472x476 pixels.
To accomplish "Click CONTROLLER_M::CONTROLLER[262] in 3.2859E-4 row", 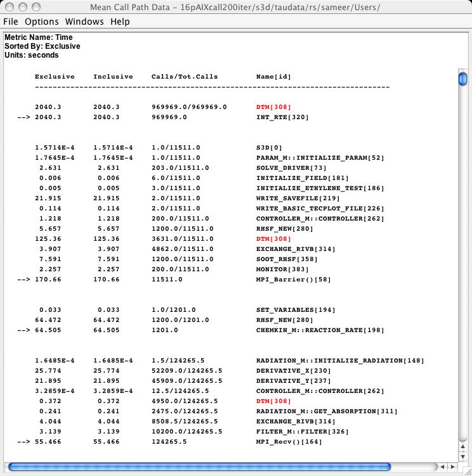I will tap(320, 391).
